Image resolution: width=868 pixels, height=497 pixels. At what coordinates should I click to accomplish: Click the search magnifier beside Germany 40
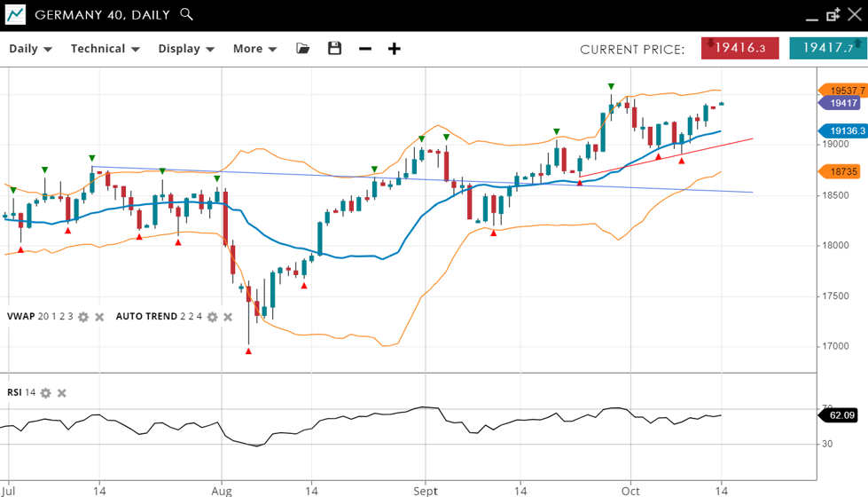tap(186, 14)
